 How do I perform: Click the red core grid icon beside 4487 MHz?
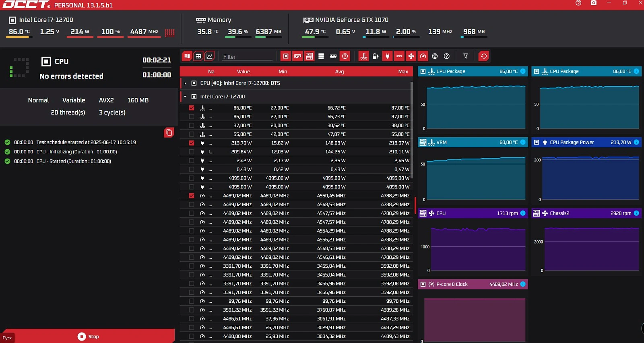[169, 32]
